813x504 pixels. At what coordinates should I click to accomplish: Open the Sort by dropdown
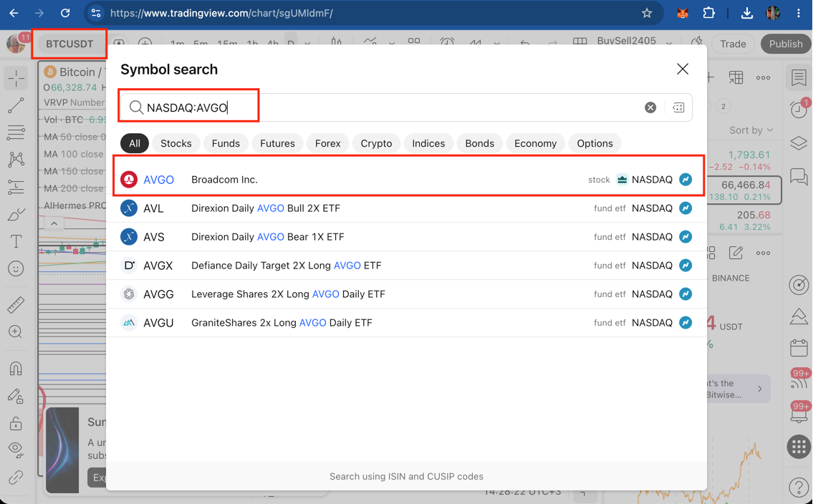click(x=751, y=130)
